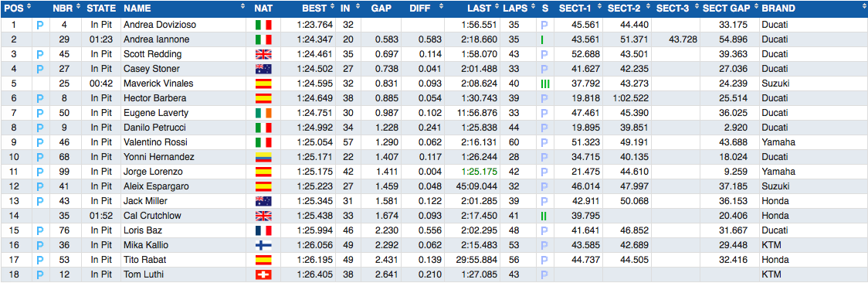This screenshot has width=868, height=283.
Task: Click Italian flag icon for Andrea Dovizioso
Action: [263, 25]
